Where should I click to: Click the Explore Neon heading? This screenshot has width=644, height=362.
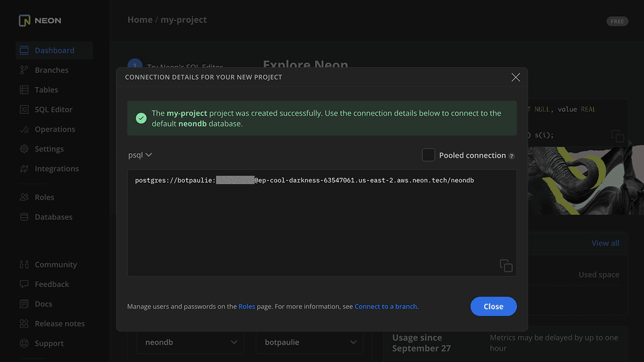[305, 64]
